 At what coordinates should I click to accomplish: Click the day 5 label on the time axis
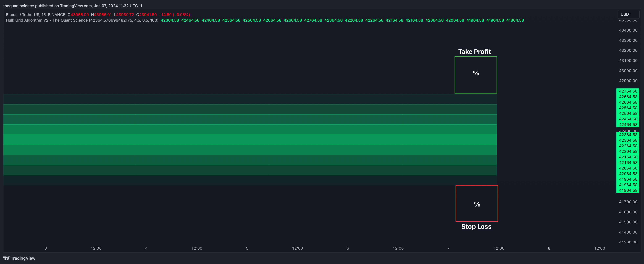click(247, 248)
